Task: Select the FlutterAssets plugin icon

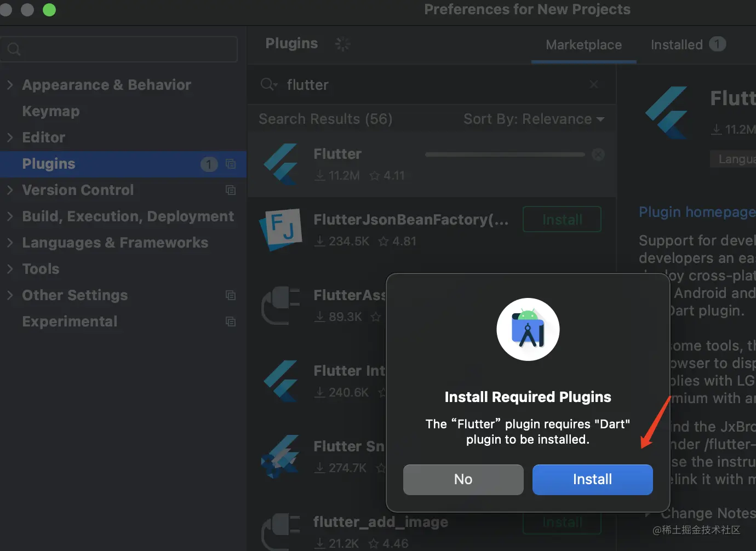Action: click(x=281, y=305)
